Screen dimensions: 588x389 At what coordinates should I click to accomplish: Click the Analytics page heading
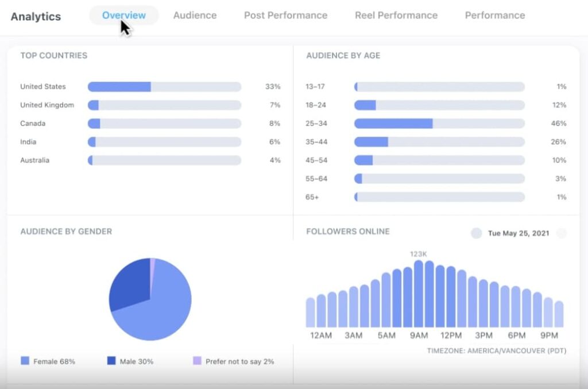[x=36, y=16]
